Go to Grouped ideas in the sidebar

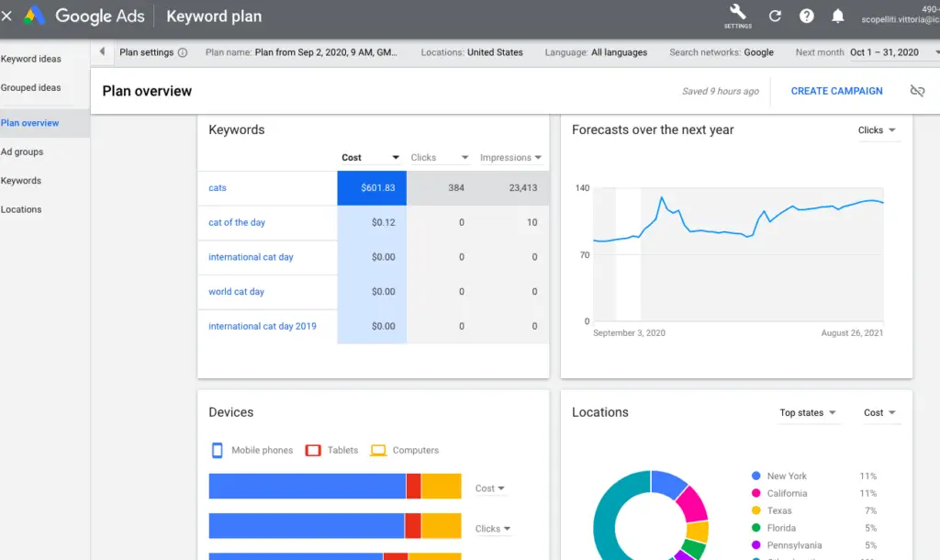30,87
